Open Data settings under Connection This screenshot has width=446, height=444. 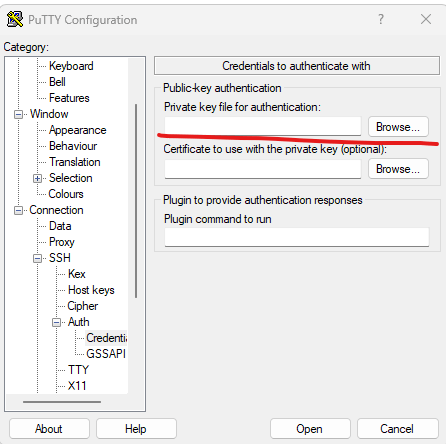tap(60, 226)
